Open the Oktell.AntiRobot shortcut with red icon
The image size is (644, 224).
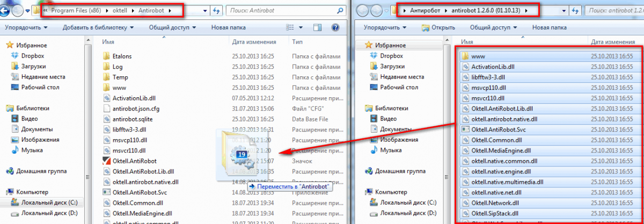[133, 161]
